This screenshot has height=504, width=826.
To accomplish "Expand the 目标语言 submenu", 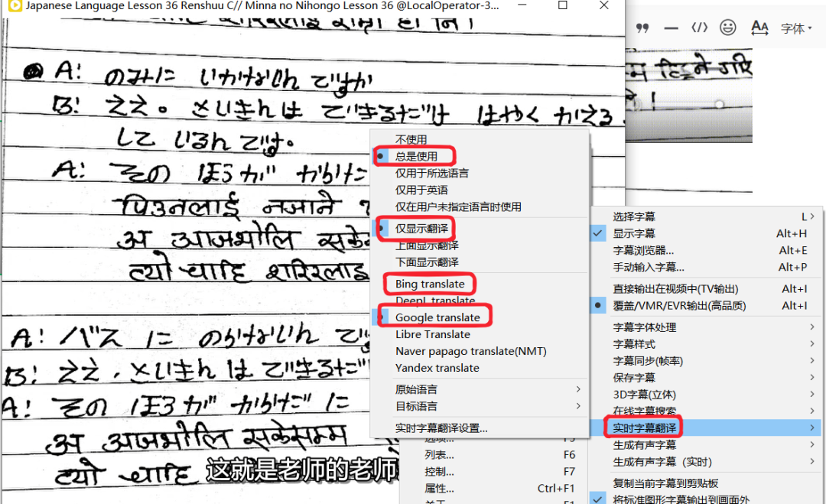I will 416,406.
